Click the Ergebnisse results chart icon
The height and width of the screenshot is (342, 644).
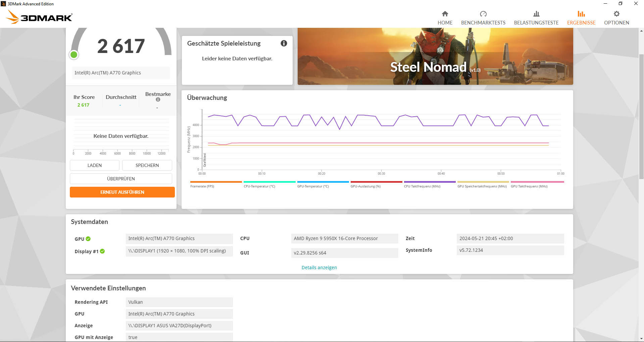(x=581, y=14)
